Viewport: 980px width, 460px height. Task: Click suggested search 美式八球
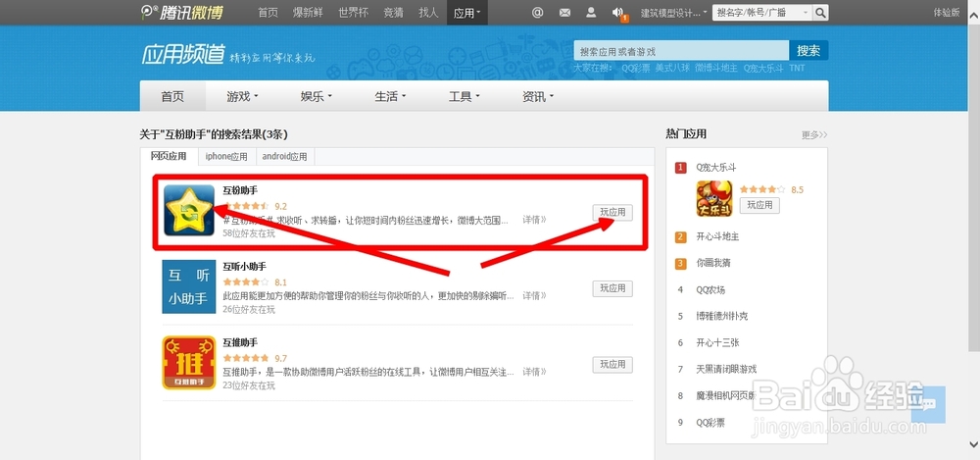pos(672,69)
